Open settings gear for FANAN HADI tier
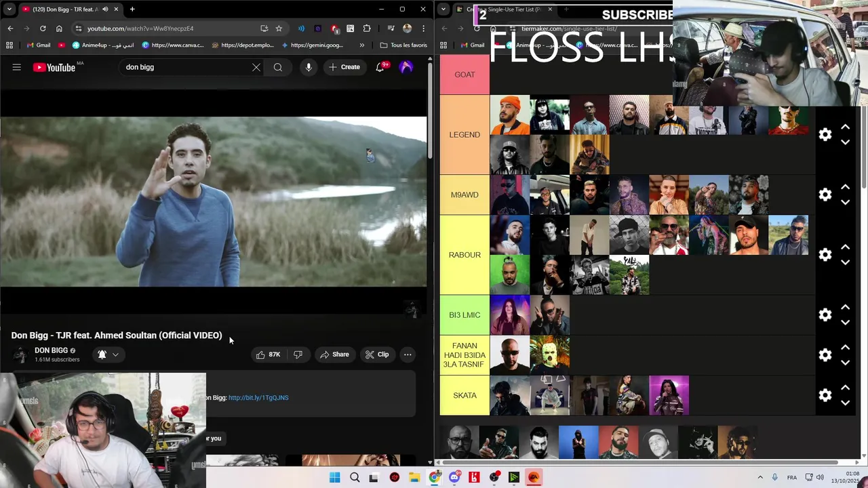 click(825, 355)
